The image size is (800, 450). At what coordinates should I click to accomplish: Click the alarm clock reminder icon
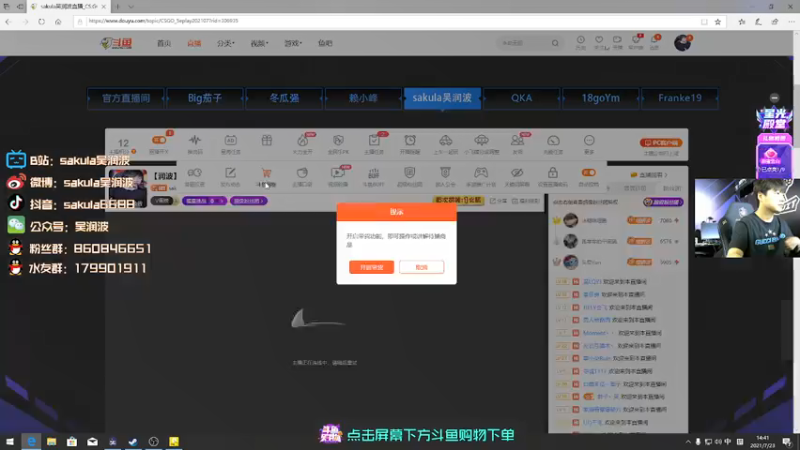pos(410,140)
